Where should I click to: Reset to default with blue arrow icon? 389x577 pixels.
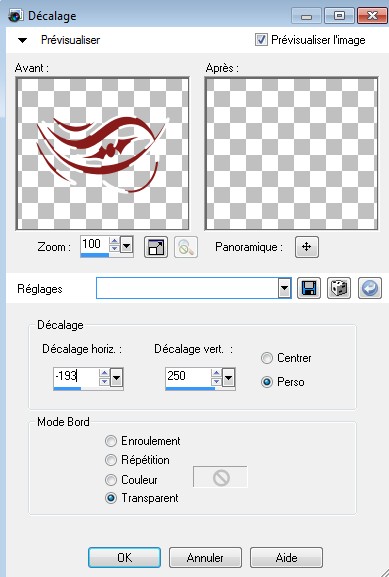pyautogui.click(x=369, y=287)
